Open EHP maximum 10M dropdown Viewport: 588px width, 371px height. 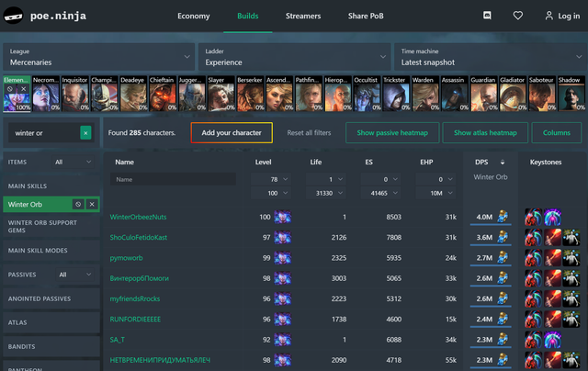(435, 193)
